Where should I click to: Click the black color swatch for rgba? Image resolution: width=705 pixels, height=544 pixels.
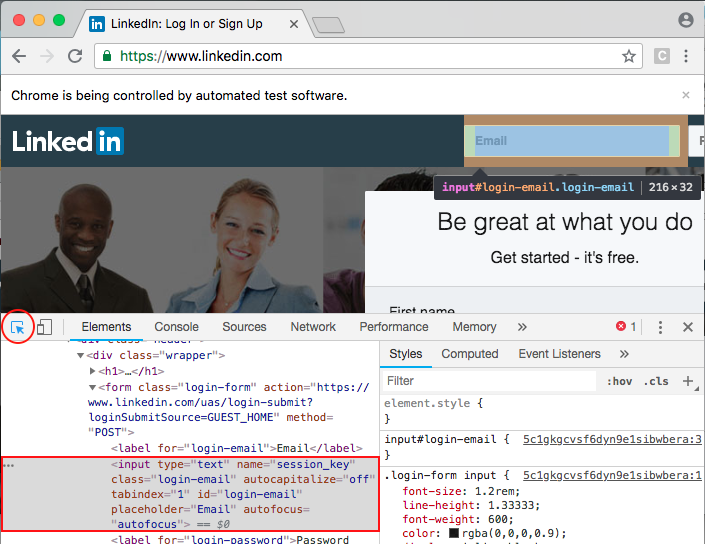click(454, 533)
